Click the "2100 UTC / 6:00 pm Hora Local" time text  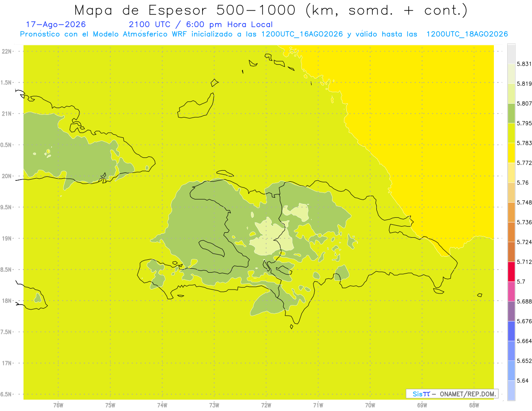pos(201,24)
